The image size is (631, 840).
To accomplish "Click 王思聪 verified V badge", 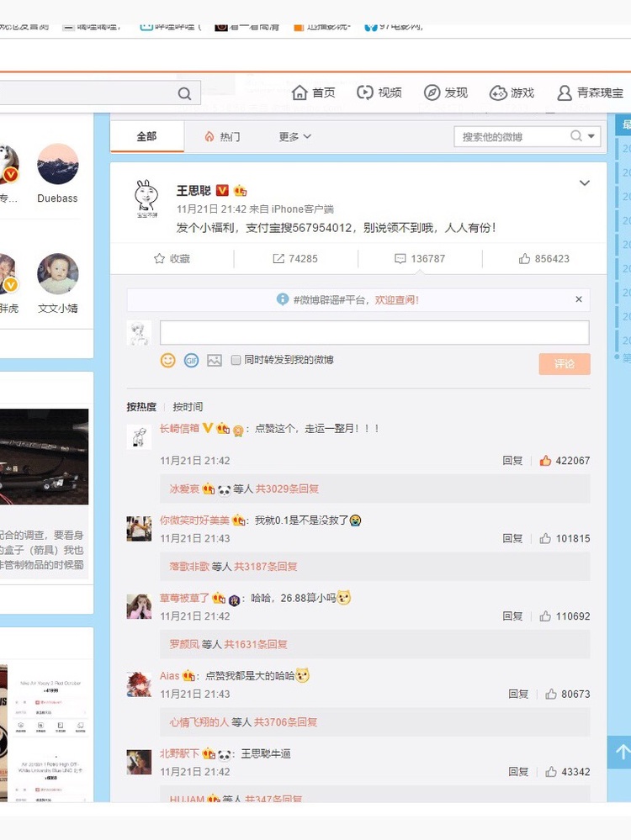I will [x=222, y=190].
